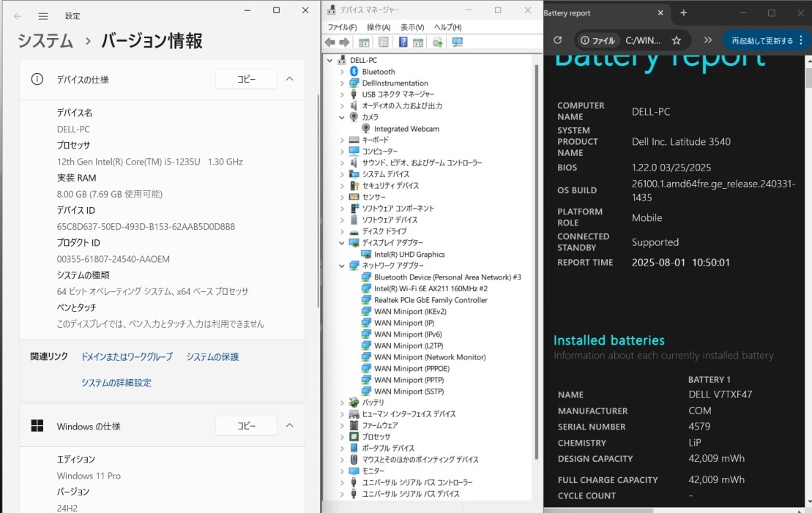Open a new browser tab
Screen dimensions: 812x513
pyautogui.click(x=683, y=13)
